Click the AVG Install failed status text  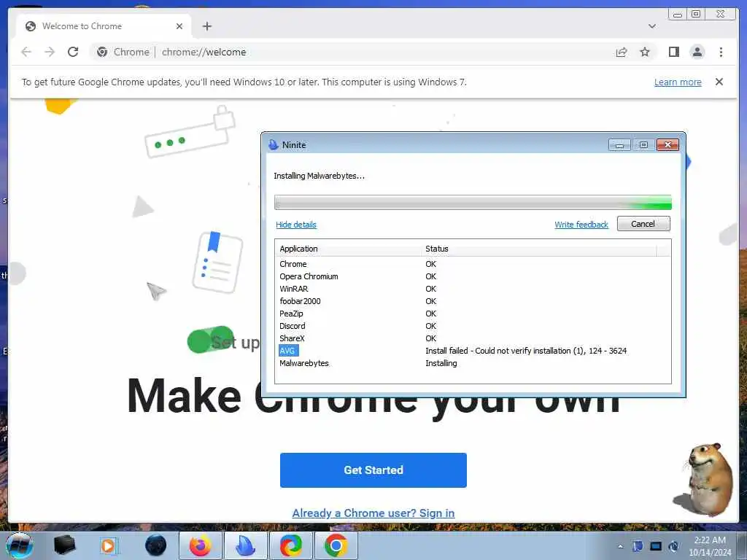[526, 351]
